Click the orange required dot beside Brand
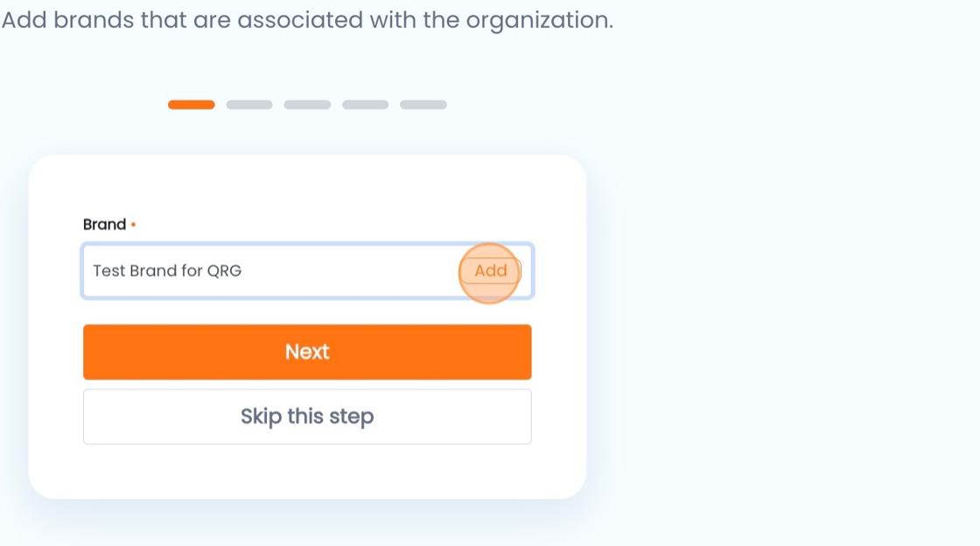This screenshot has width=980, height=546. click(133, 224)
